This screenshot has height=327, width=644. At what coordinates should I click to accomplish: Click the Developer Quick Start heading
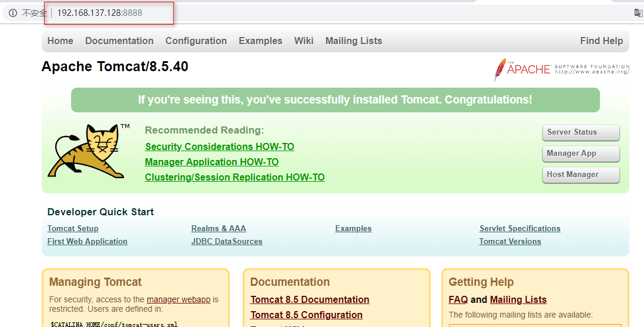[100, 212]
